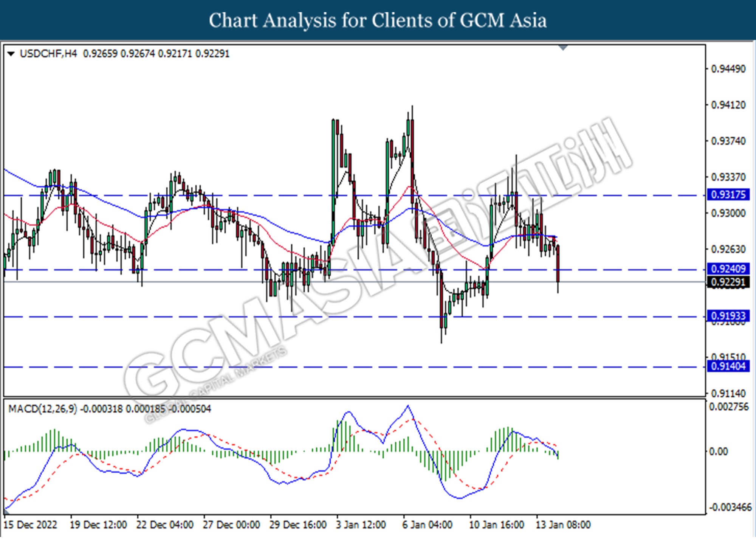This screenshot has height=540, width=756.
Task: Click the 0.92409 price level label
Action: [728, 269]
